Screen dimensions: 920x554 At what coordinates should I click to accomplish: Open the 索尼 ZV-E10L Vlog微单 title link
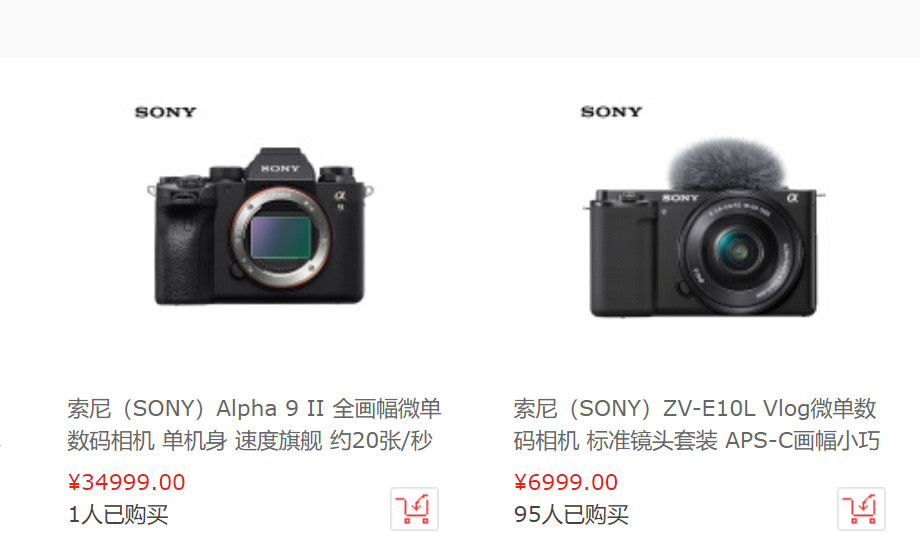point(695,408)
